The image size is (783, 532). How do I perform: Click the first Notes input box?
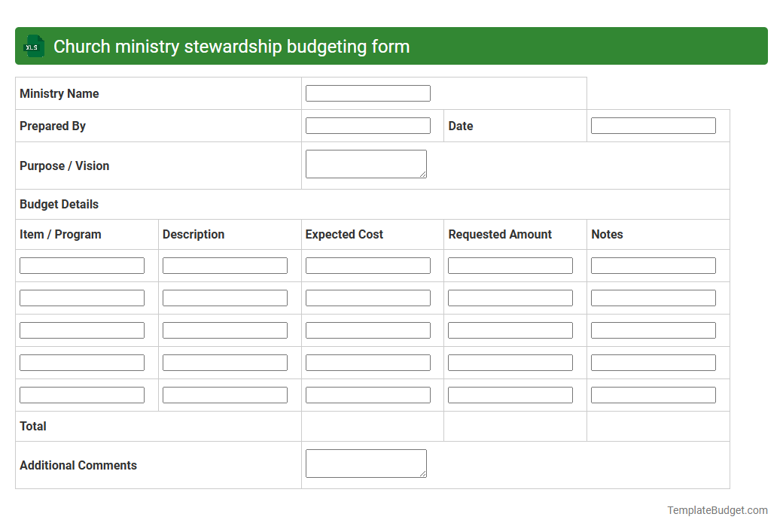click(x=653, y=265)
